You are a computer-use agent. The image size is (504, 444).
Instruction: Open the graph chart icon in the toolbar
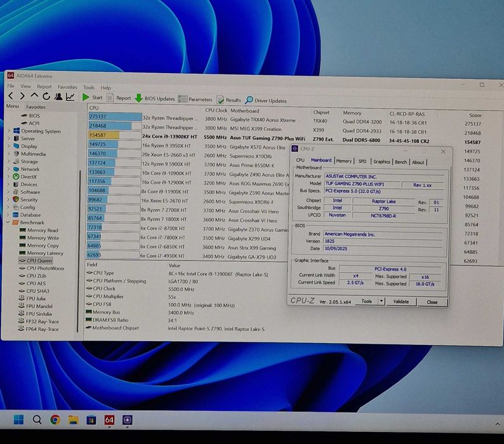(x=70, y=97)
